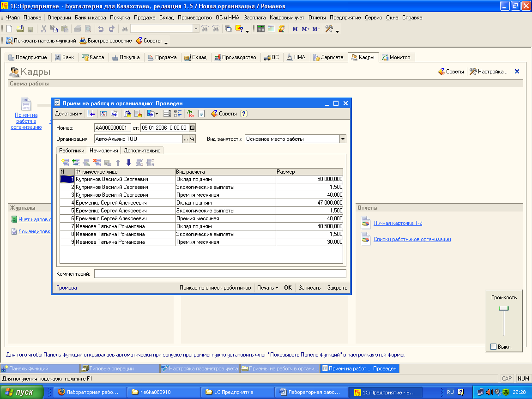Click the user lock icon in the toolbar
Image resolution: width=532 pixels, height=399 pixels.
coord(282,29)
